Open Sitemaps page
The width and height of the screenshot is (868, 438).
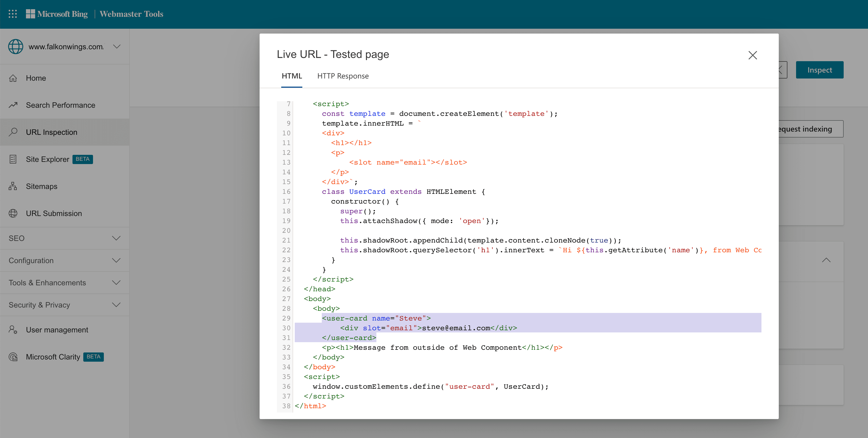[65, 186]
